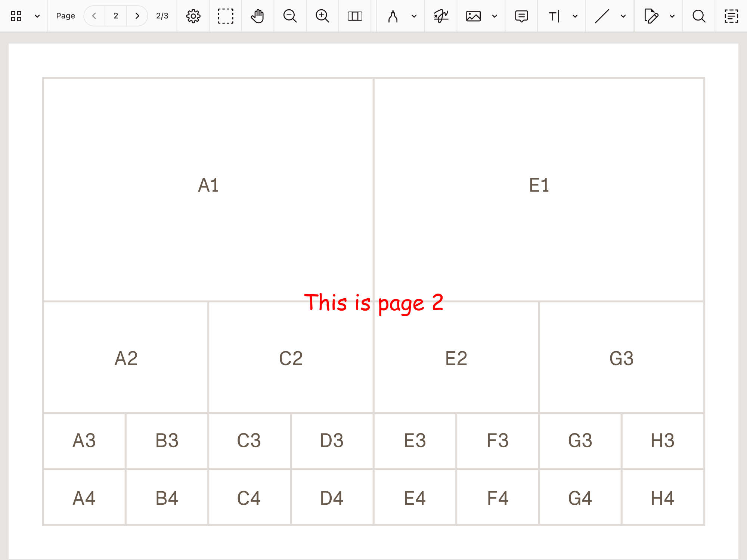Expand the line tool style dropdown
Viewport: 747px width, 560px height.
[x=623, y=16]
